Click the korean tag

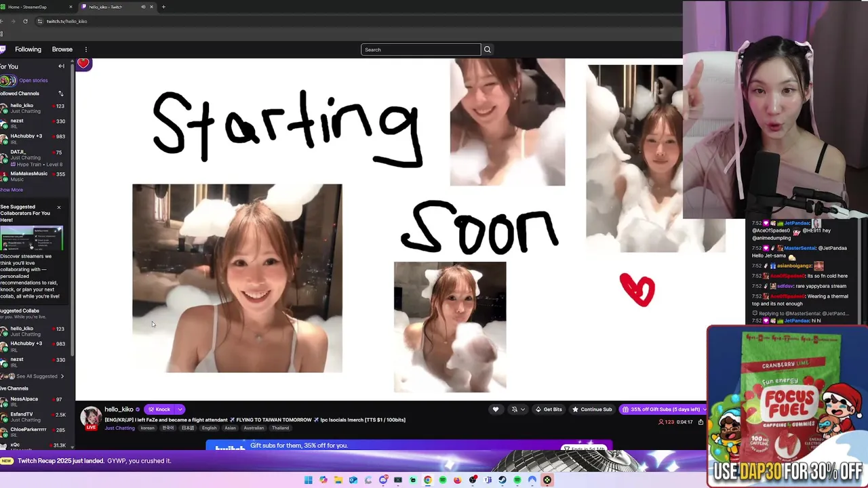pos(147,428)
